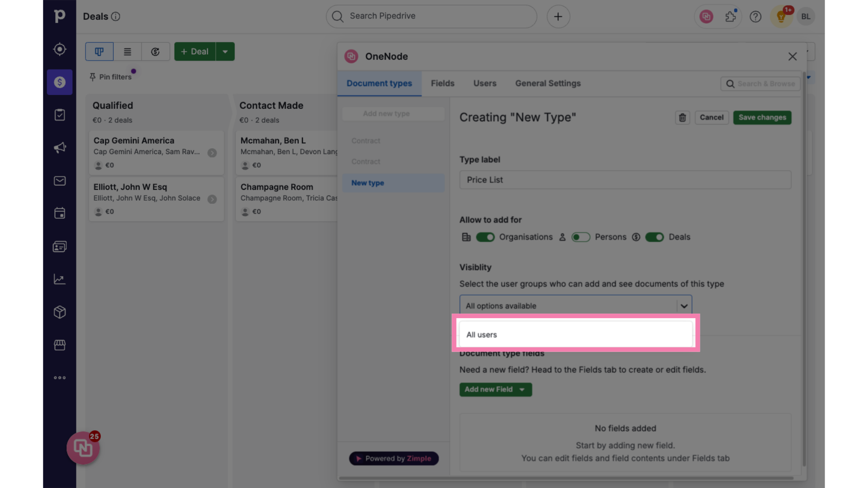The image size is (868, 488).
Task: Click the Type label input field
Action: 625,179
